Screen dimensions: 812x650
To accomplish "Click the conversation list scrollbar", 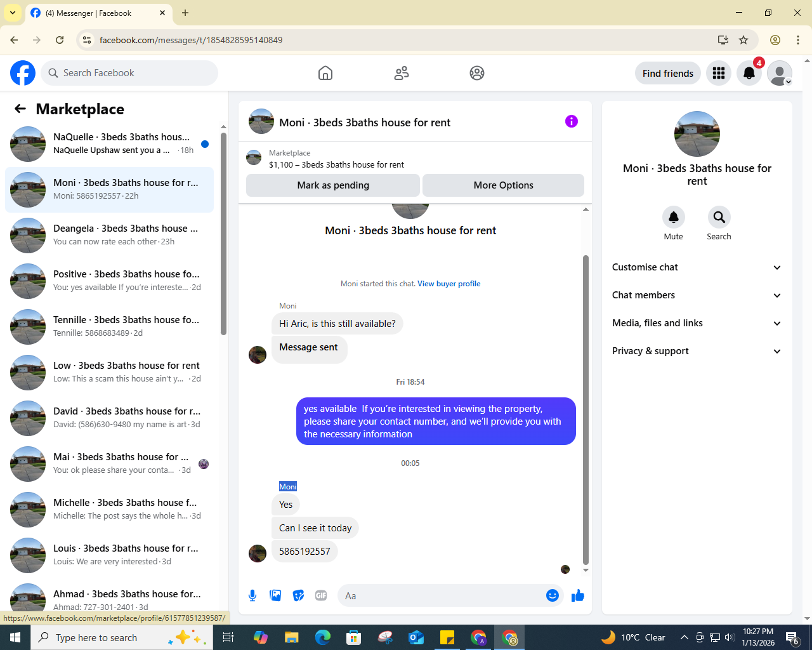I will (x=223, y=234).
